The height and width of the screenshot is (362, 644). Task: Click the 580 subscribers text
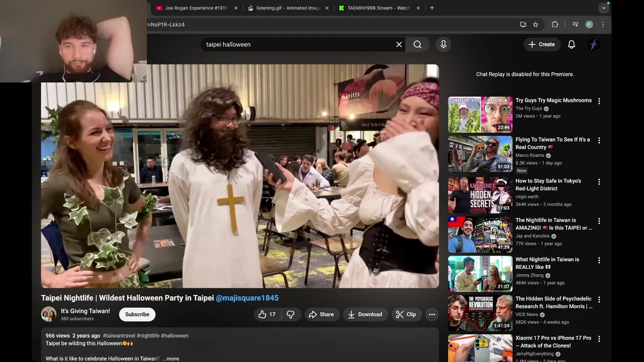pyautogui.click(x=77, y=319)
